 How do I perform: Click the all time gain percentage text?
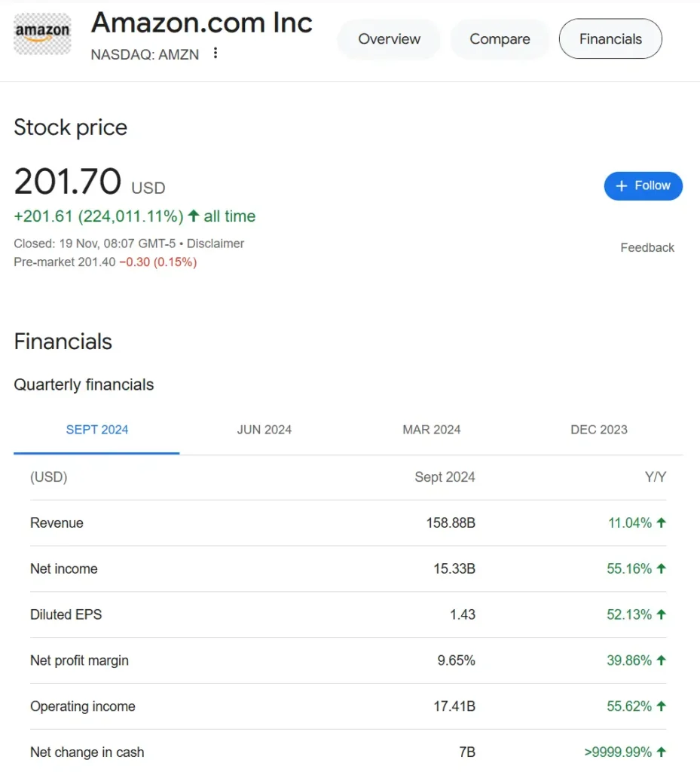(x=135, y=216)
